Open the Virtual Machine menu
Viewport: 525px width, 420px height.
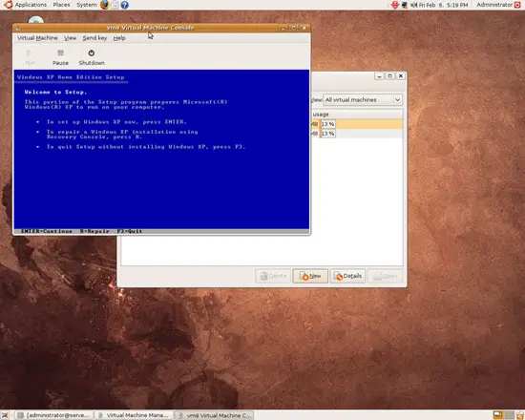[x=37, y=38]
